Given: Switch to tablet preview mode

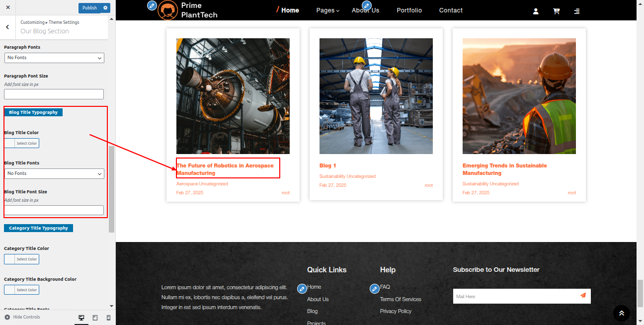Looking at the screenshot, I should (95, 318).
